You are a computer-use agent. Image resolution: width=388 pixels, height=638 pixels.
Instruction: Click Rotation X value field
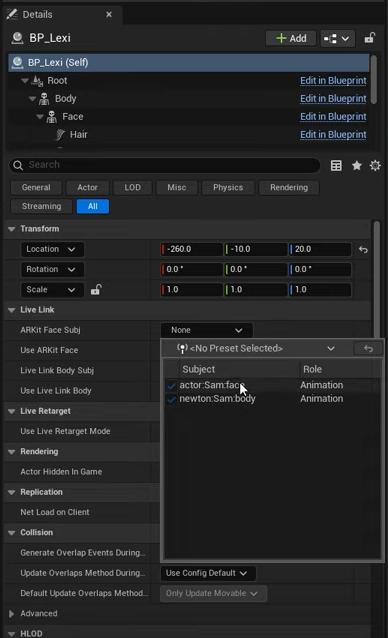coord(192,269)
